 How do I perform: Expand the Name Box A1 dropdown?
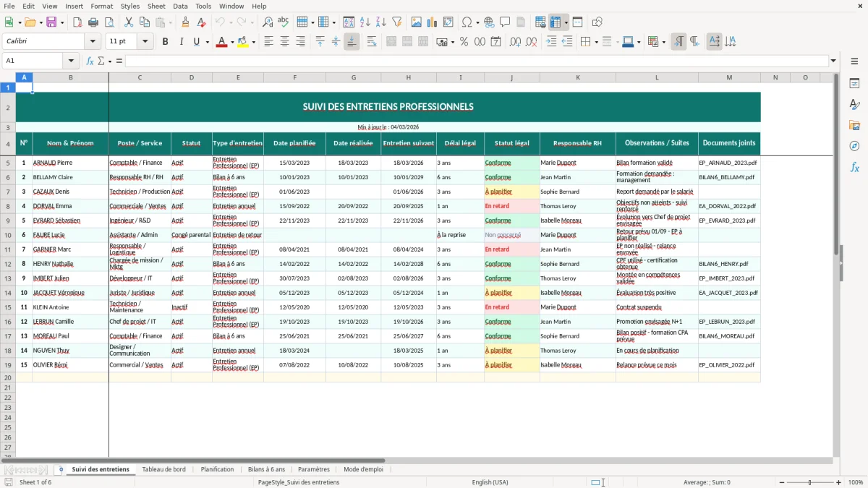[71, 61]
